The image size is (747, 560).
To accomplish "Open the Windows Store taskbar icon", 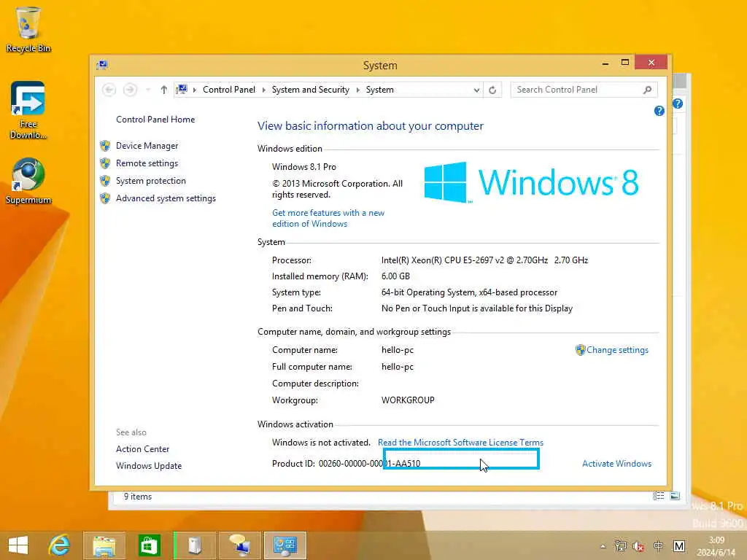I will [x=149, y=545].
